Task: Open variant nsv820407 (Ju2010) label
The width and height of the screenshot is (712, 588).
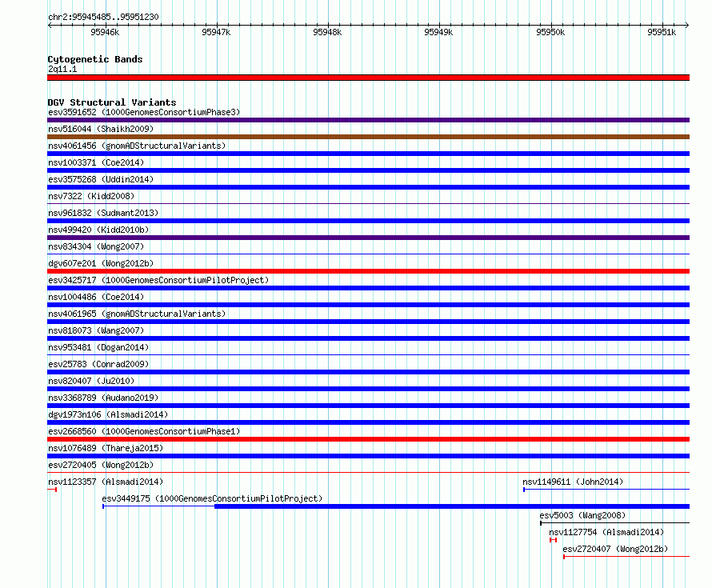Action: tap(91, 381)
